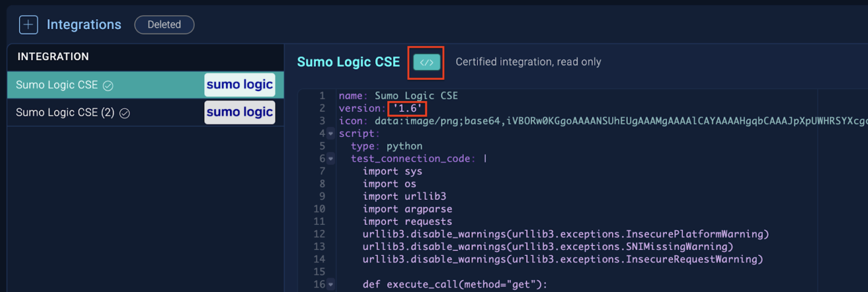Click the 'import requests' code line

407,222
